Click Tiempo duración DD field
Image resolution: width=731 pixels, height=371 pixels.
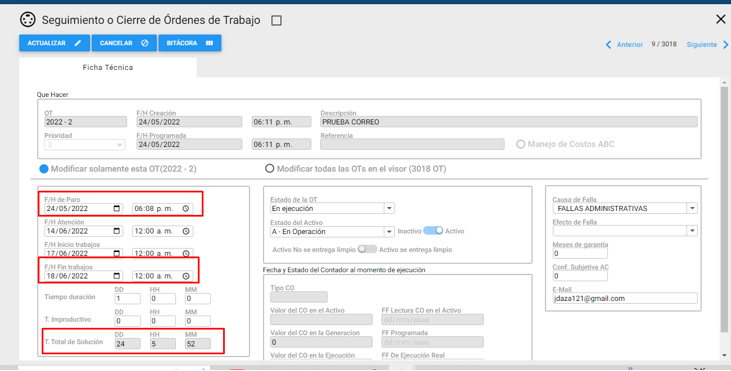click(127, 298)
